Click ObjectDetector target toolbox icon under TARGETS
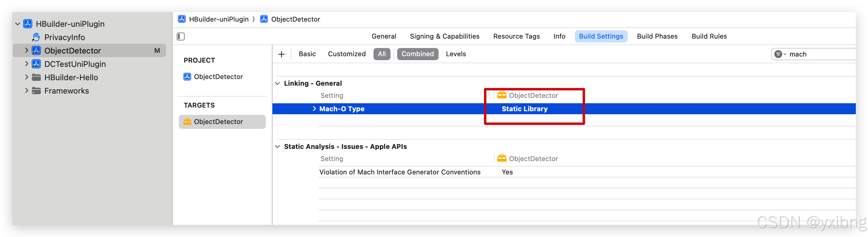 [x=187, y=122]
